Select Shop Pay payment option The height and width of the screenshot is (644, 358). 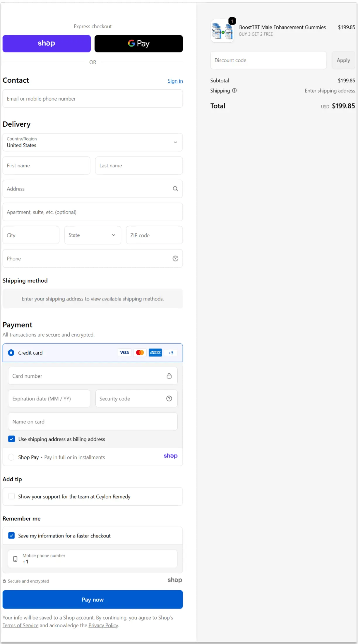11,457
